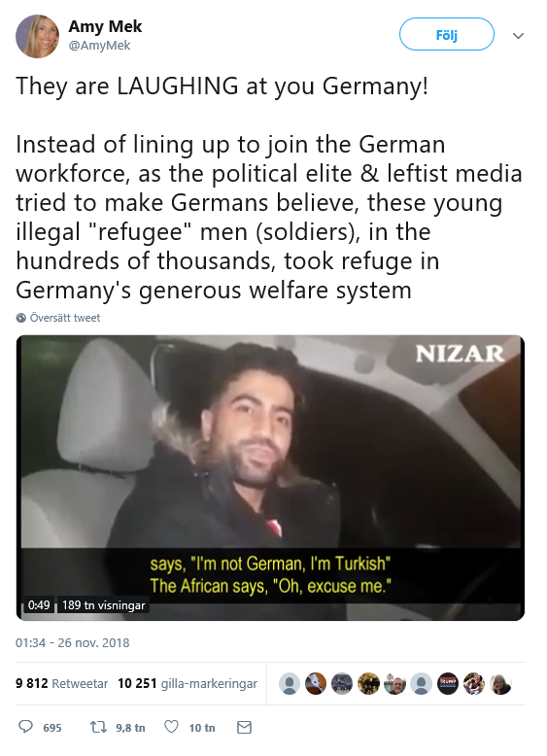This screenshot has height=756, width=547.
Task: View the 9 812 Retweetar list
Action: point(61,683)
